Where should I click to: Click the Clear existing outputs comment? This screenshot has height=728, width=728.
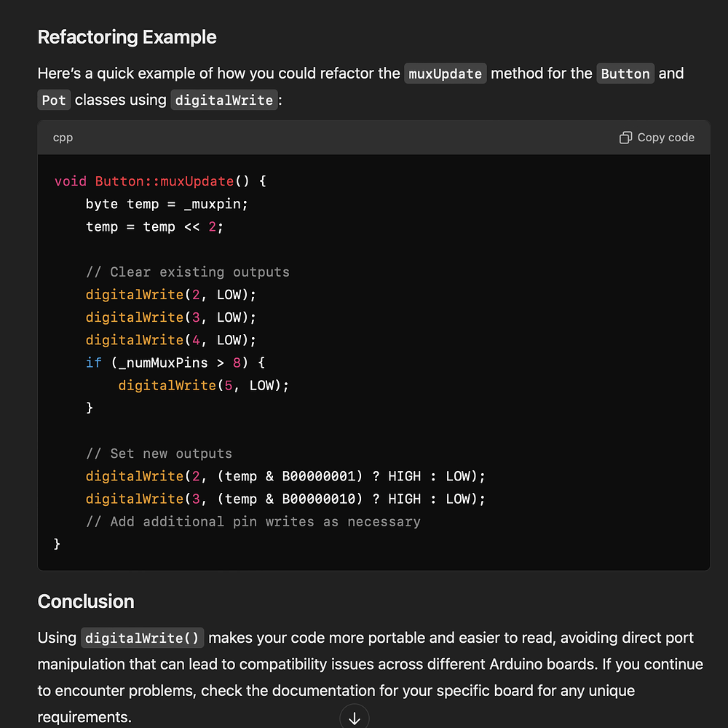187,272
